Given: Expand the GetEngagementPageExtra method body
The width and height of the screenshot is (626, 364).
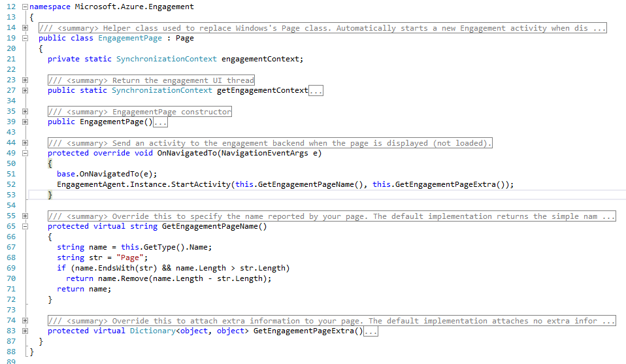Looking at the screenshot, I should [x=25, y=331].
